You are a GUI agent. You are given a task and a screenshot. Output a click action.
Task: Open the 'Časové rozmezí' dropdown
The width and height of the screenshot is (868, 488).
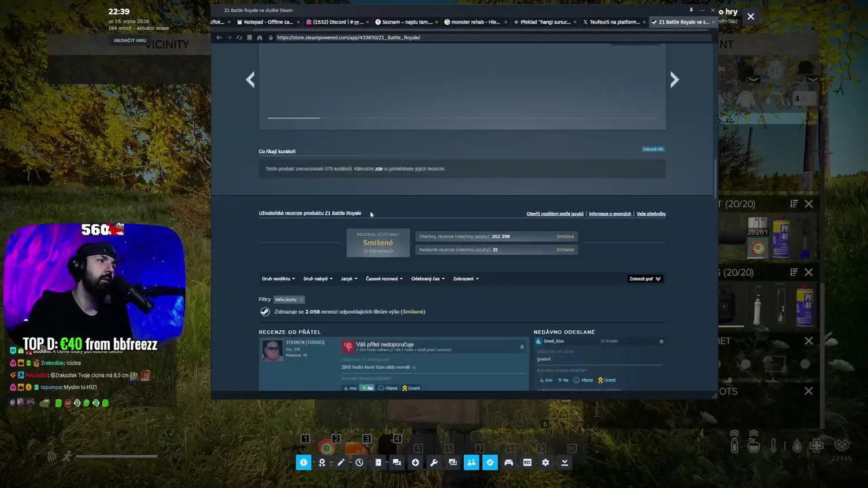384,279
